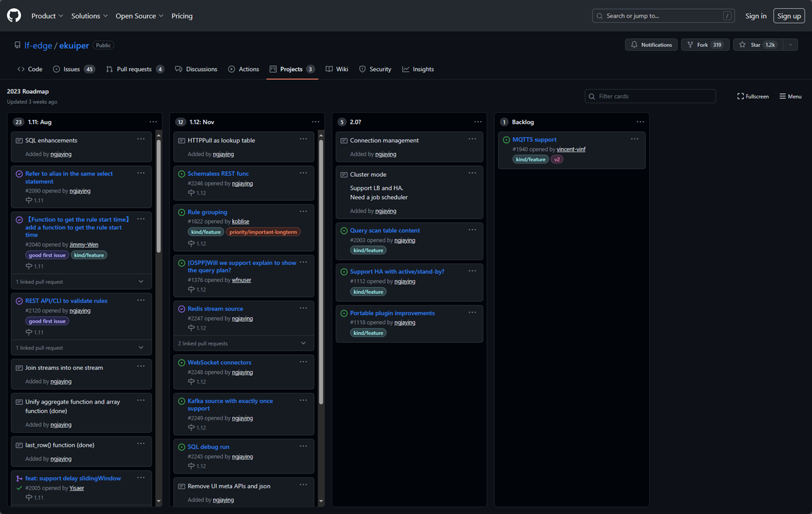Open options menu on Connection management card

(472, 139)
